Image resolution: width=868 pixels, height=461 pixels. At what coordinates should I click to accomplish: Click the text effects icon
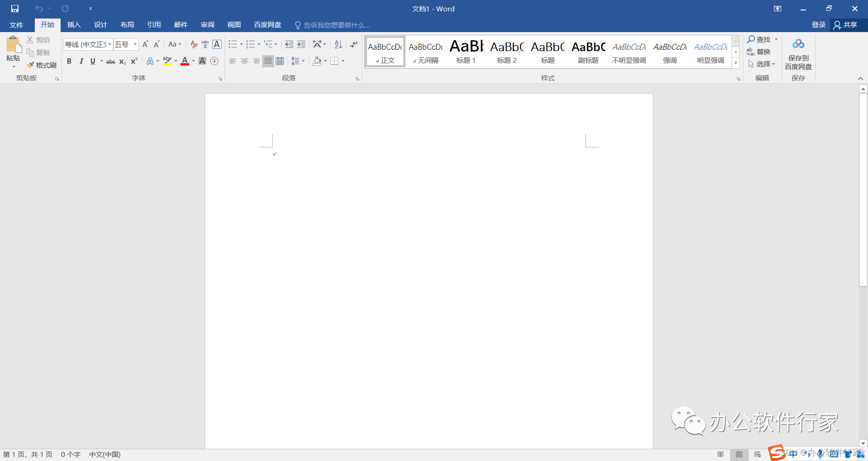coord(150,61)
